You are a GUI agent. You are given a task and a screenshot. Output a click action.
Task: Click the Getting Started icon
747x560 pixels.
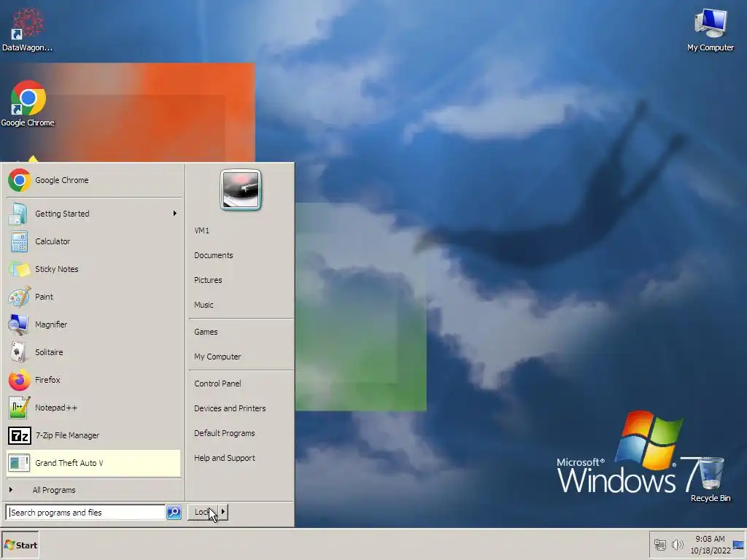tap(18, 214)
